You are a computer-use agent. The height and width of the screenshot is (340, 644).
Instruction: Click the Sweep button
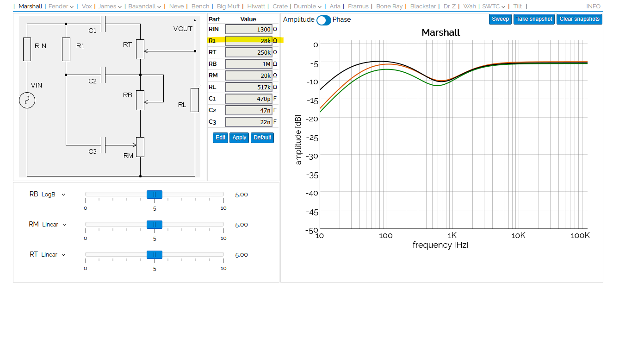[x=500, y=19]
